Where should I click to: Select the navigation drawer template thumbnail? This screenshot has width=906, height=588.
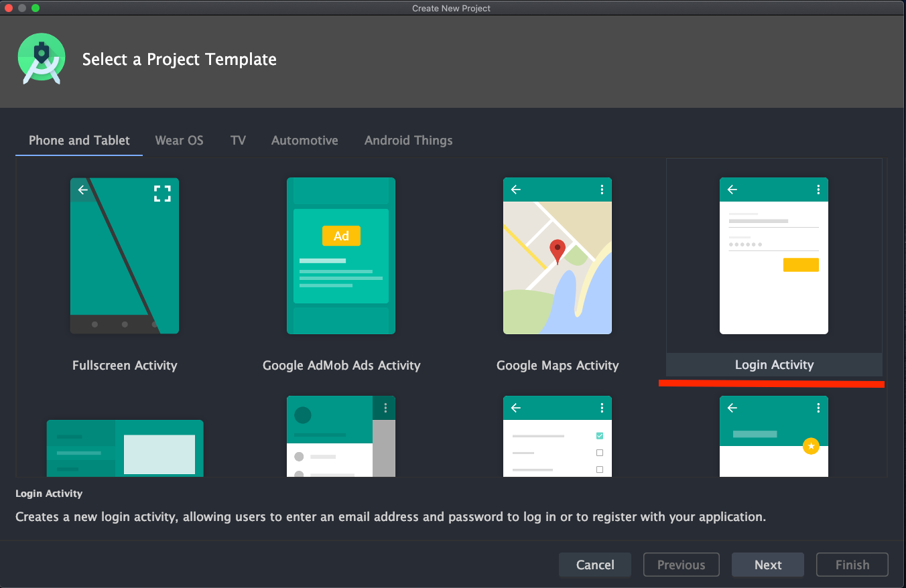tap(341, 436)
